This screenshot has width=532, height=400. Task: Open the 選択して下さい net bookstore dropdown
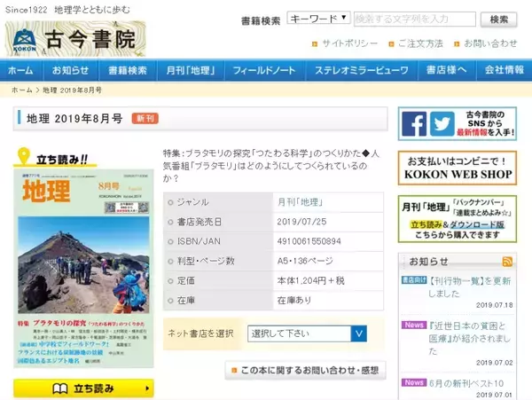tap(307, 333)
